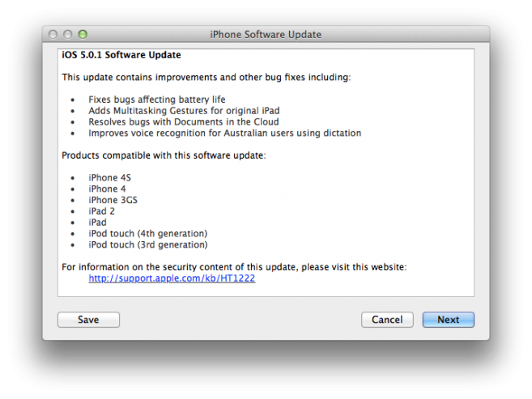532x399 pixels.
Task: Select the 'Fixes bugs affecting battery life' line
Action: (x=157, y=100)
